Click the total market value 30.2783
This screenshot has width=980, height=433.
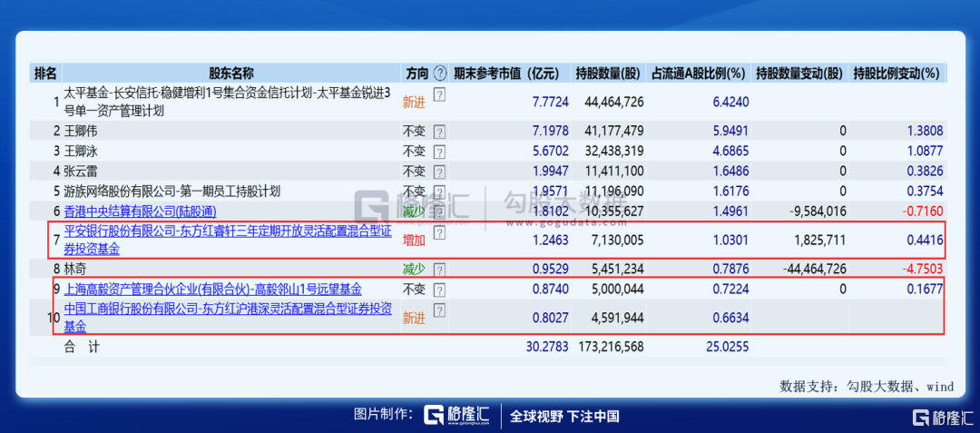click(x=547, y=346)
